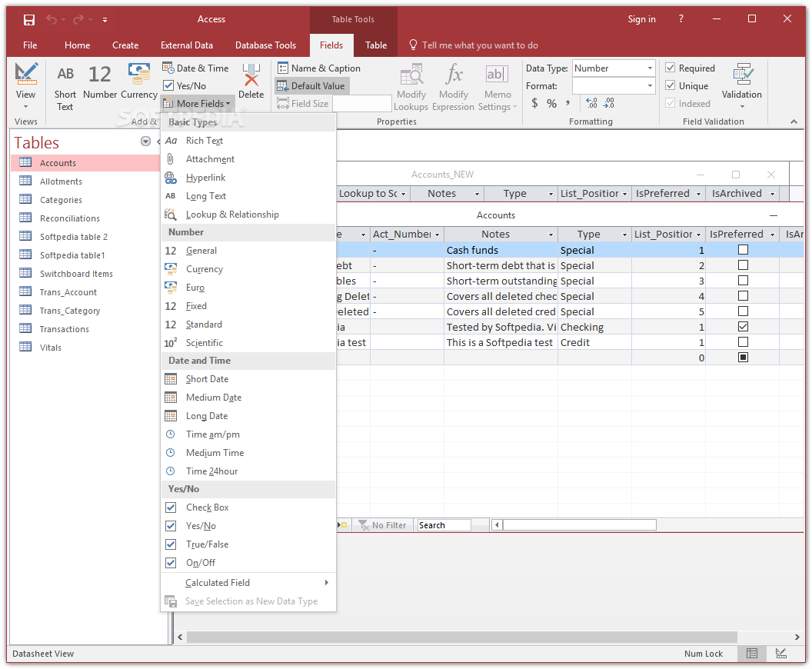Click the comma number format button

pos(568,103)
